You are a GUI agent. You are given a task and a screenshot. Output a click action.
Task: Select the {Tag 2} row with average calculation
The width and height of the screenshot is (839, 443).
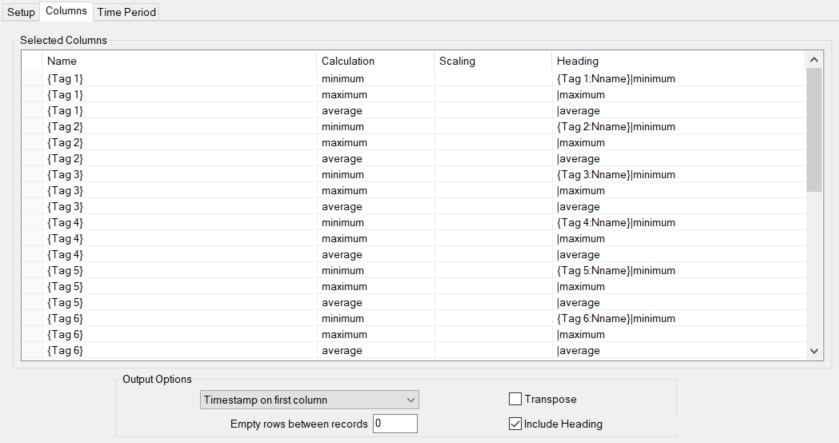[414, 159]
